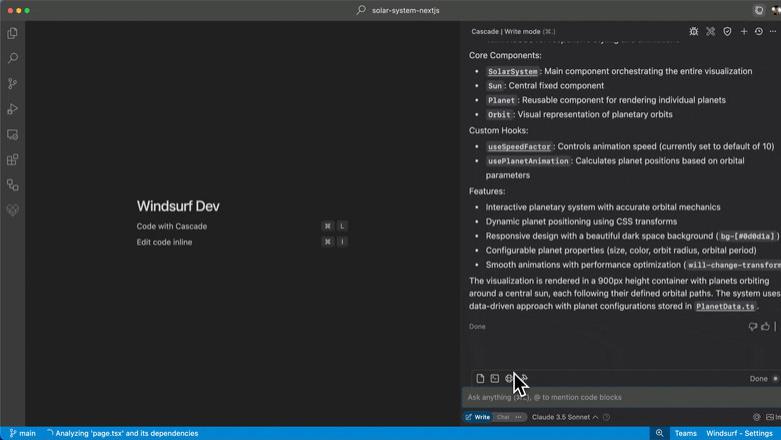Click the bottom heart-shaped activity bar icon
Viewport: 781px width, 440px height.
13,210
